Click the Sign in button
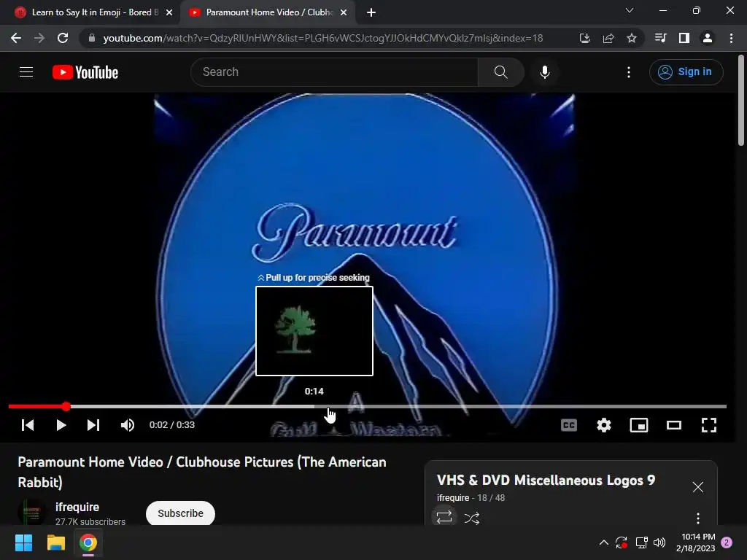747x560 pixels. point(686,72)
